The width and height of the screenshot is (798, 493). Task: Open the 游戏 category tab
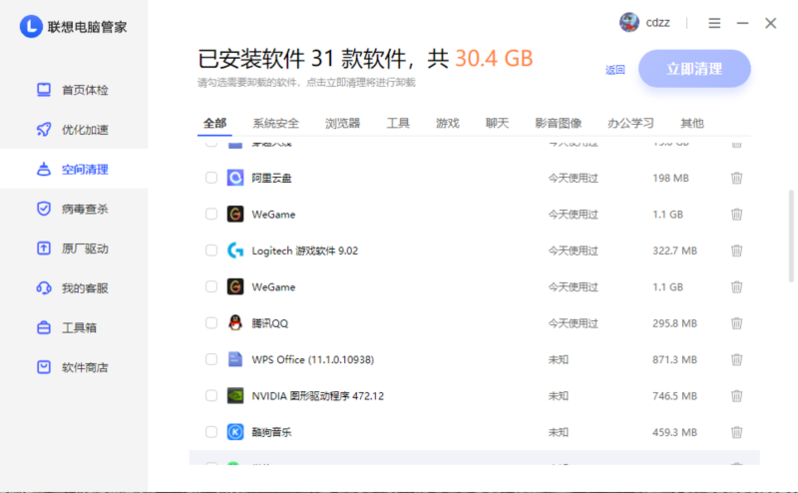[447, 124]
